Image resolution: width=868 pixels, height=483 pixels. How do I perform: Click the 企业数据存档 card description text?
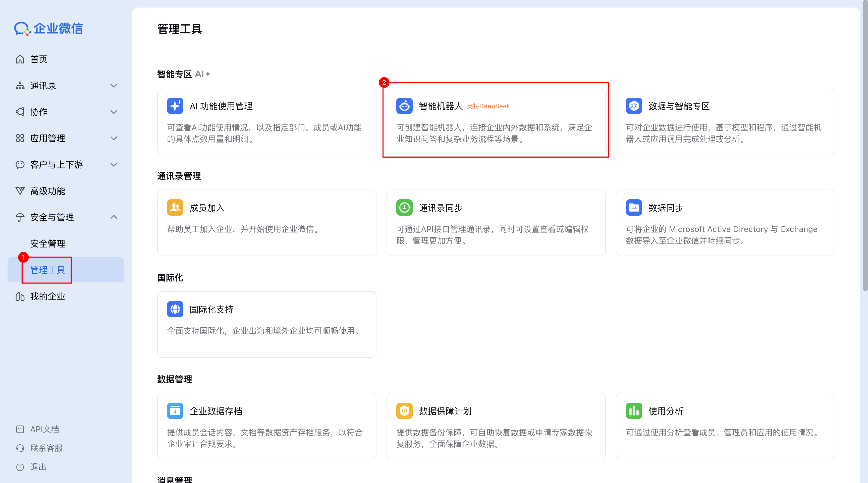(265, 438)
